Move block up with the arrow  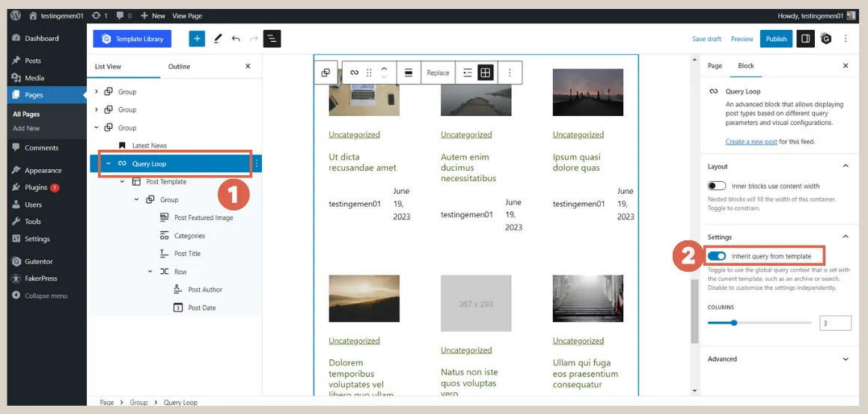[384, 69]
